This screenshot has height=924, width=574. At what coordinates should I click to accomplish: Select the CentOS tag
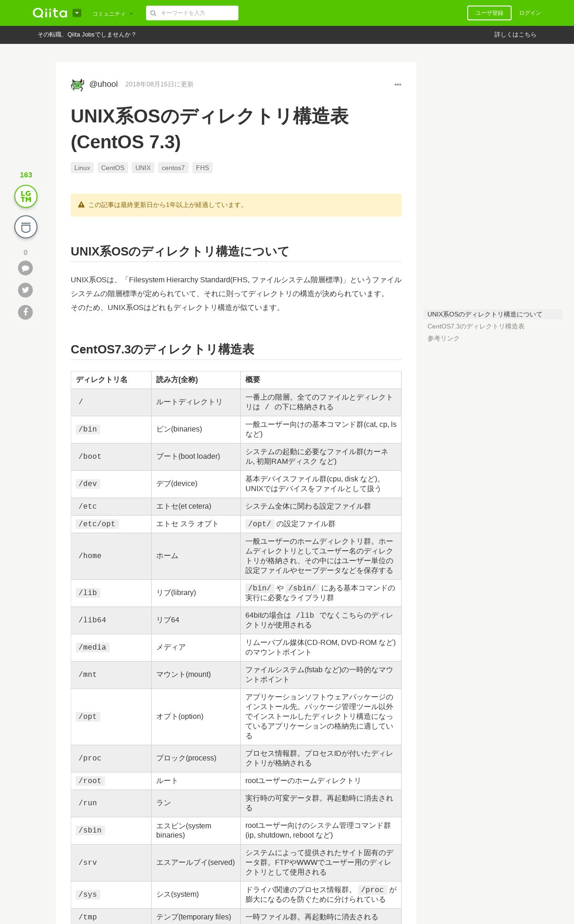113,168
